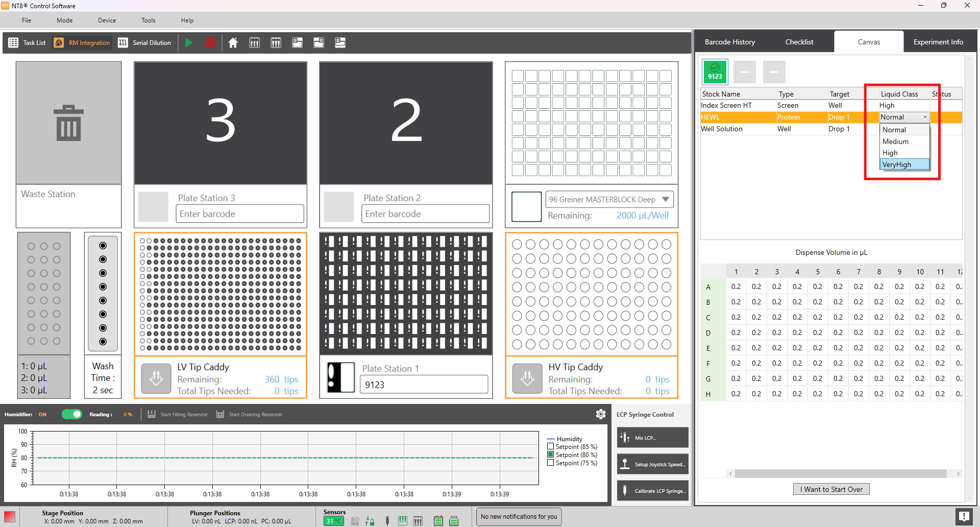
Task: Click the Start Draining Reservoir icon
Action: [220, 414]
